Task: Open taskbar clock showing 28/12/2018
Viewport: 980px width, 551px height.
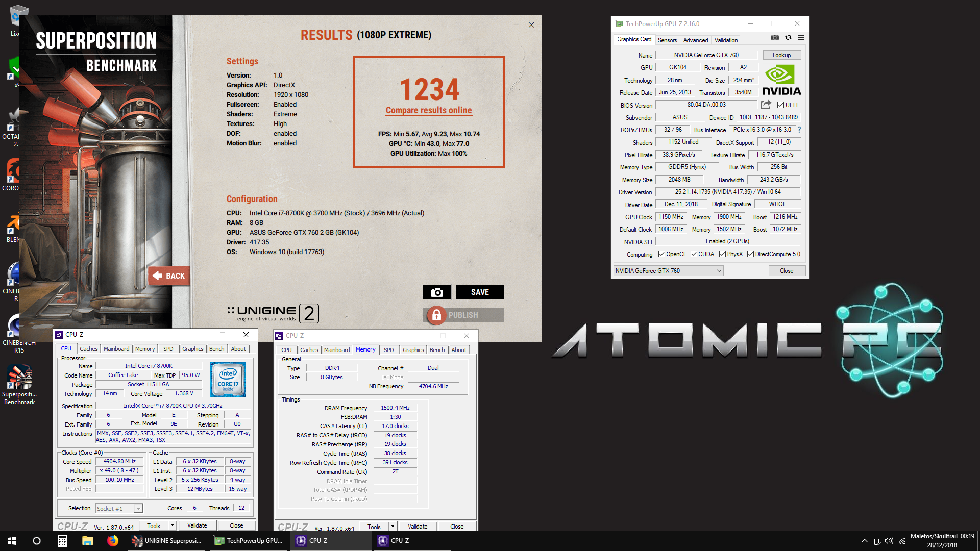Action: [942, 541]
